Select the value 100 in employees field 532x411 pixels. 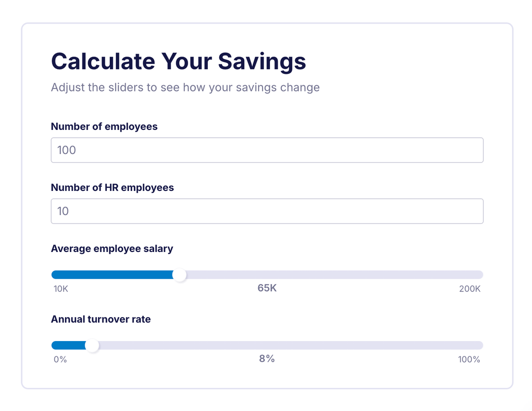point(66,150)
